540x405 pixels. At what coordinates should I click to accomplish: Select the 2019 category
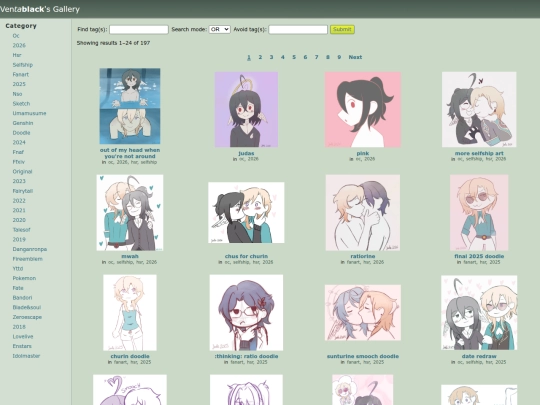(x=19, y=239)
